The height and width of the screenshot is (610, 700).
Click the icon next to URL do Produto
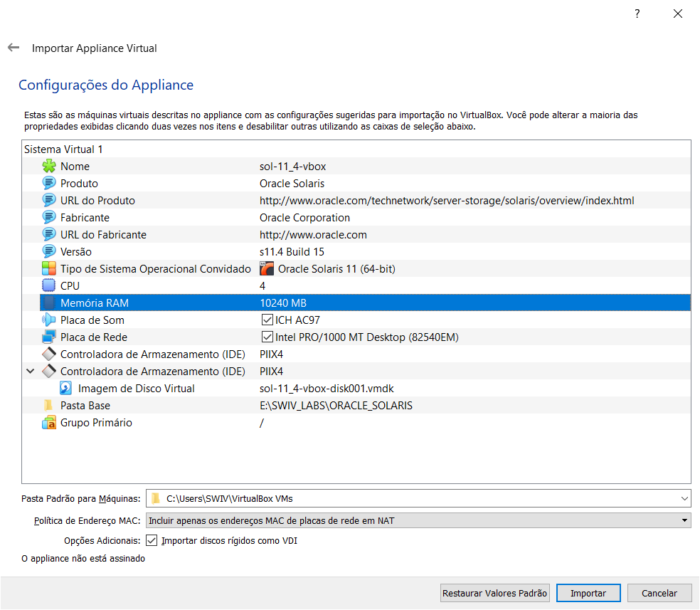(x=48, y=200)
